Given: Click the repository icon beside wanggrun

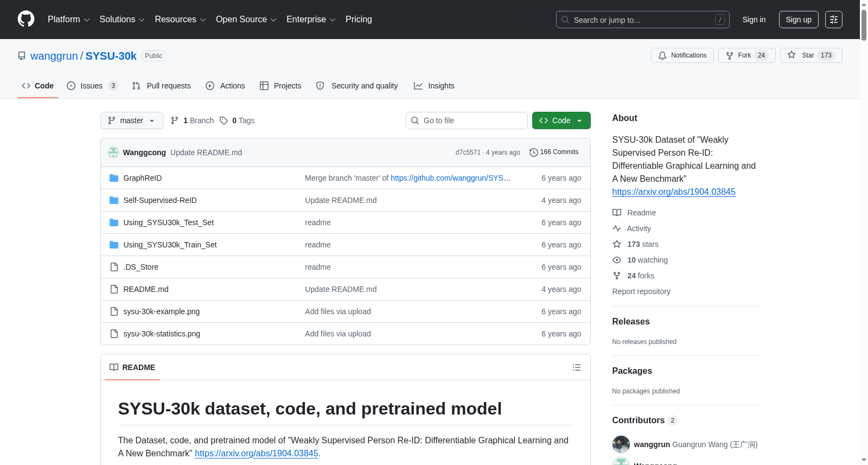Looking at the screenshot, I should [22, 56].
